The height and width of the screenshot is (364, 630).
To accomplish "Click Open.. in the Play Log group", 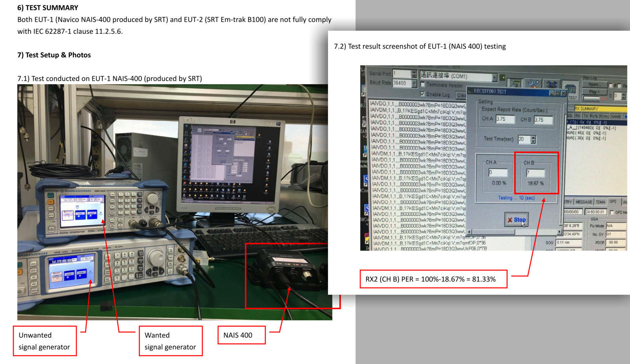I will point(595,85).
